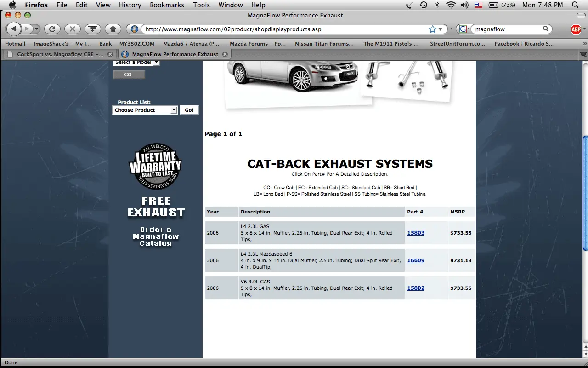Open the MY350Z.COM bookmark

point(137,44)
